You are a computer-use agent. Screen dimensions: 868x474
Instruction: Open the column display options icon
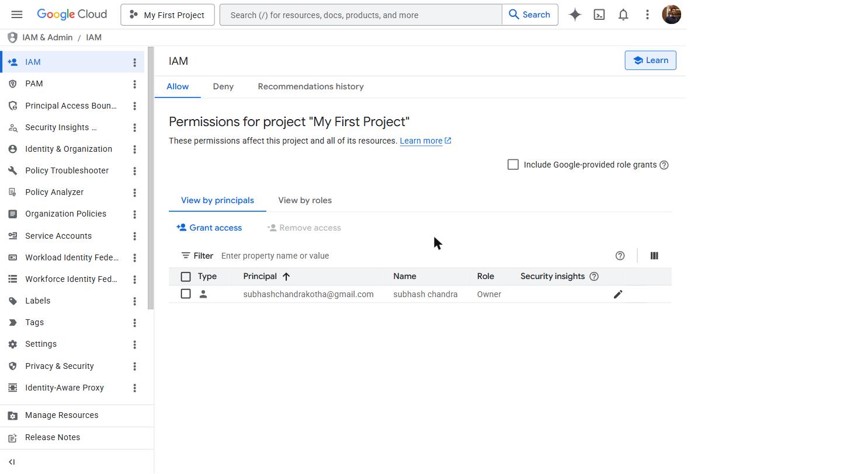tap(654, 256)
